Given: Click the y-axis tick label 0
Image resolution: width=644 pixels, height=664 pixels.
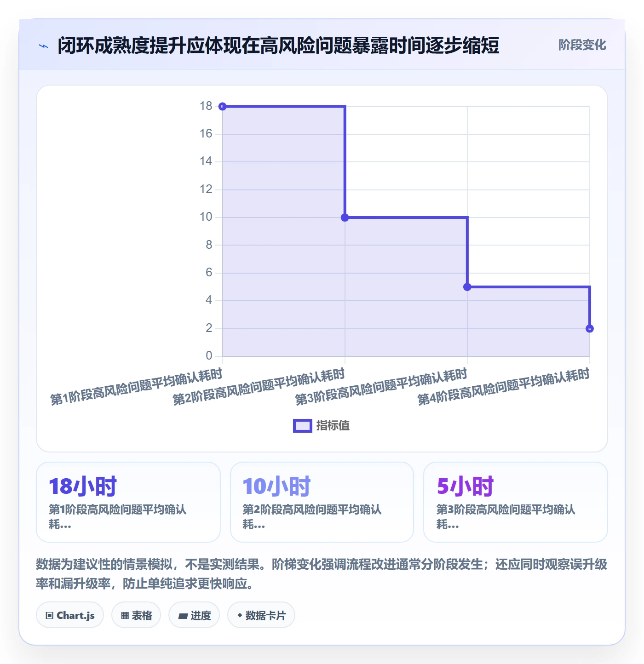Looking at the screenshot, I should click(x=209, y=356).
